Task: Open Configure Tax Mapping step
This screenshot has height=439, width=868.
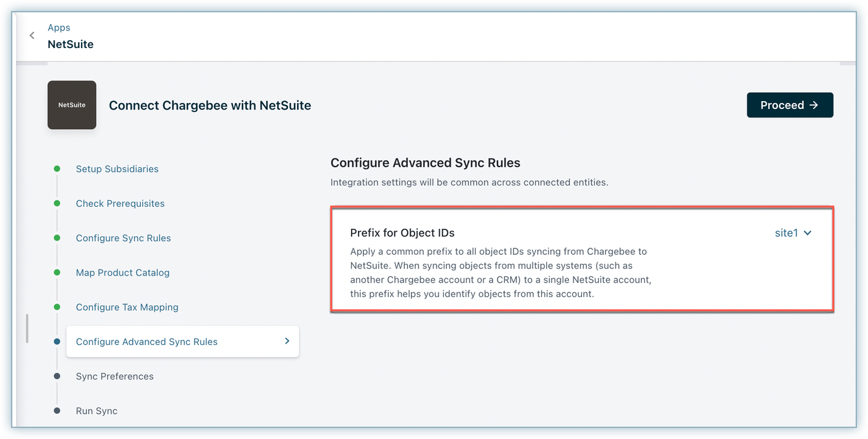Action: (x=127, y=307)
